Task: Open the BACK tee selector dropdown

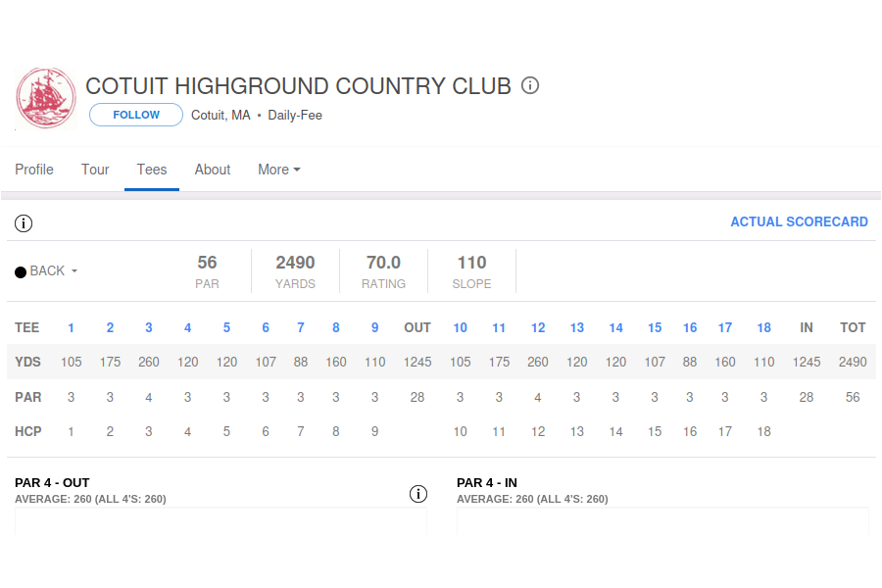Action: 54,271
